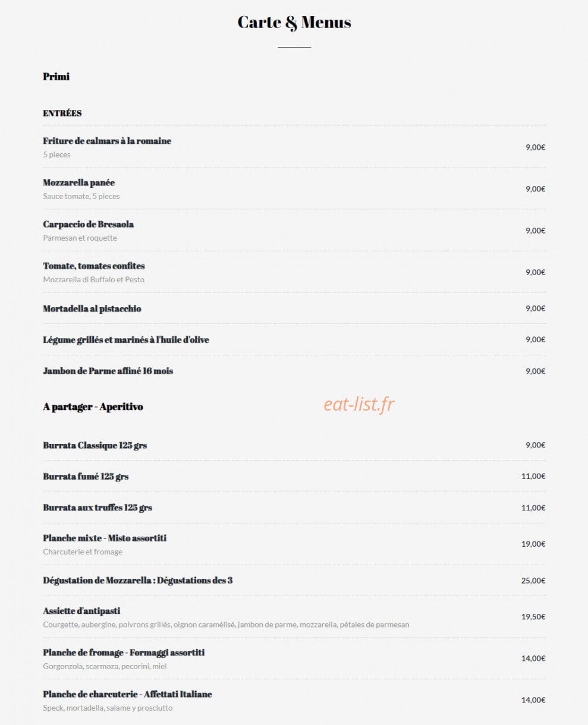The height and width of the screenshot is (725, 588).
Task: Select the Primi section title
Action: 56,77
